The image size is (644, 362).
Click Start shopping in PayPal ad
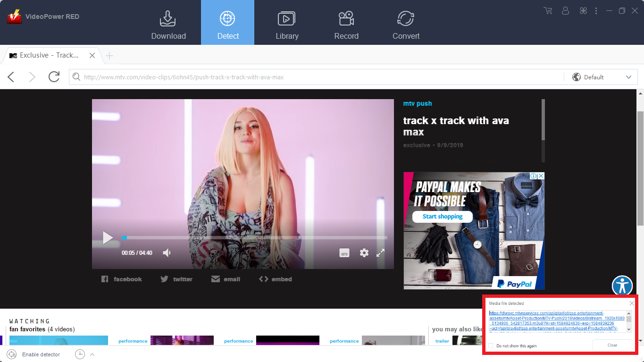tap(442, 217)
